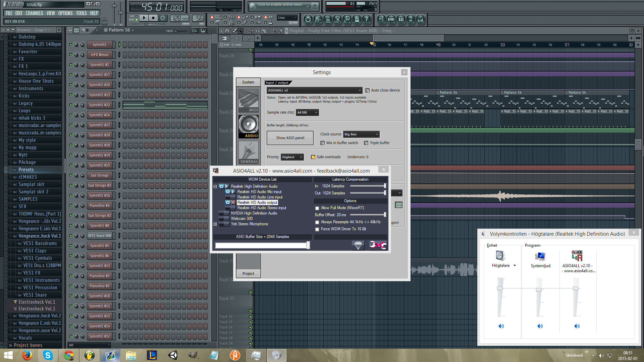
Task: Open the piano roll view icon
Action: click(401, 19)
